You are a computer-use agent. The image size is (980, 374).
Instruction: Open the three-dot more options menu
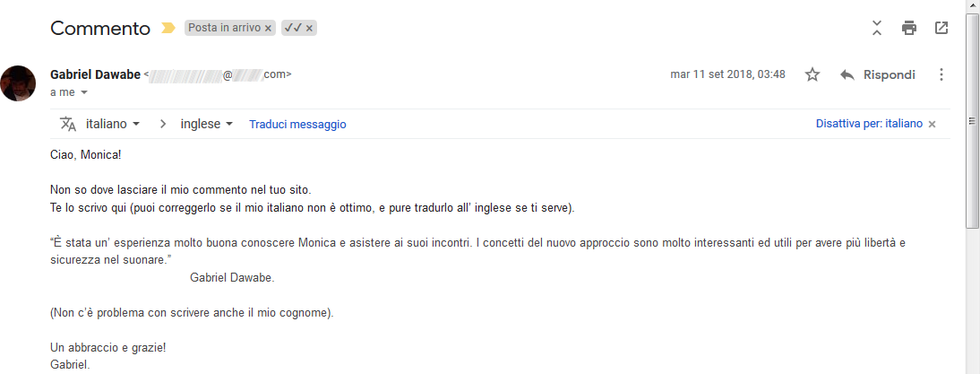click(941, 75)
